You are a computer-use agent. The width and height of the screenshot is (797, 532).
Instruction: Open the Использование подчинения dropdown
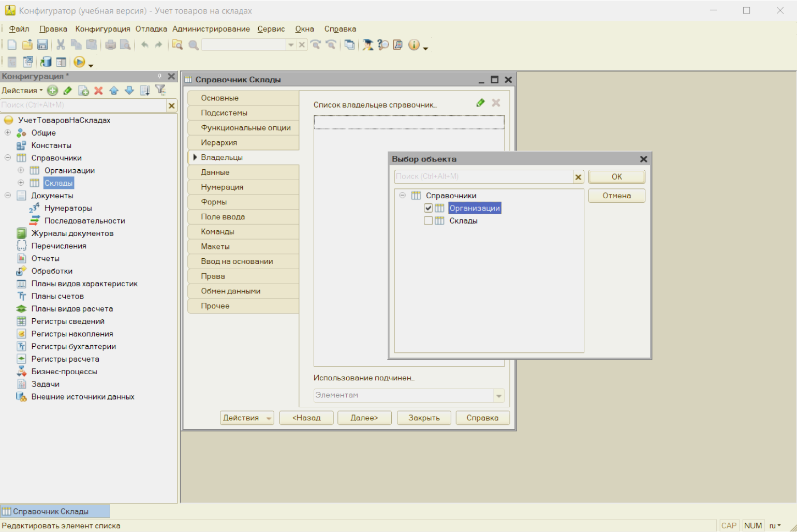[x=499, y=396]
